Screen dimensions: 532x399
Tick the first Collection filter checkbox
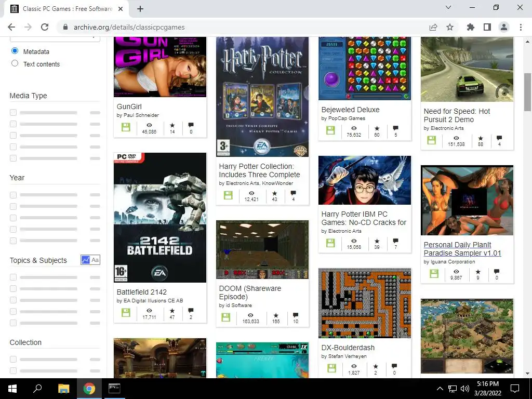(x=13, y=360)
